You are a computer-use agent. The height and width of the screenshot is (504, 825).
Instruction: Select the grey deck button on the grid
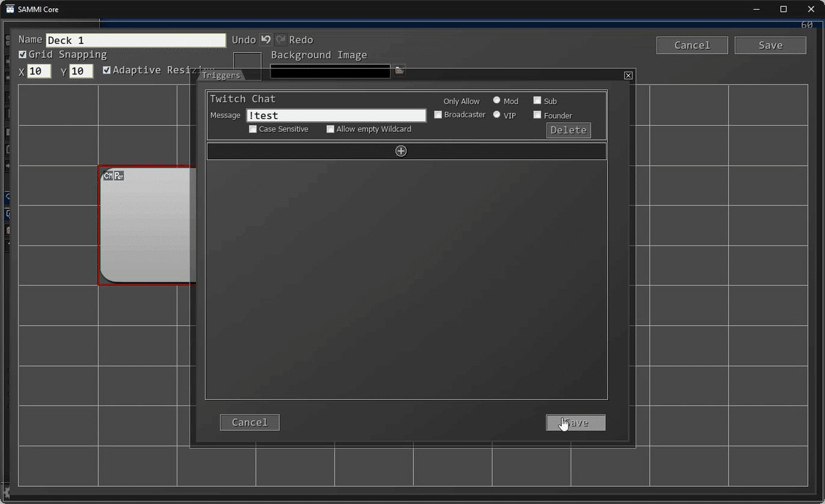coord(148,227)
